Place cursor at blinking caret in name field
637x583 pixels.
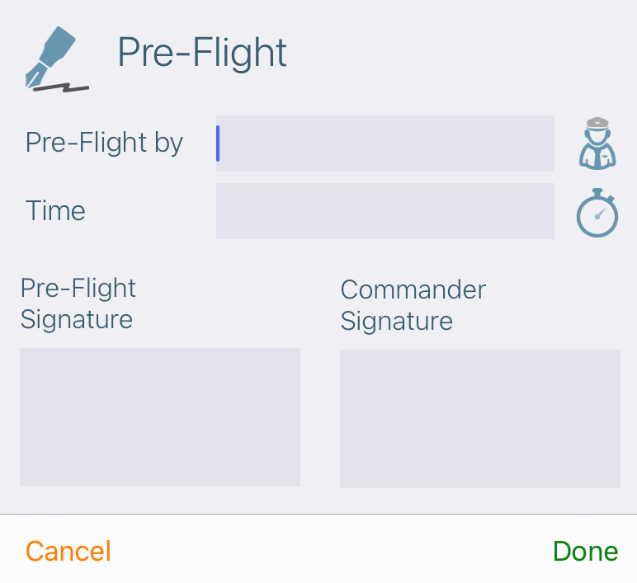click(218, 143)
